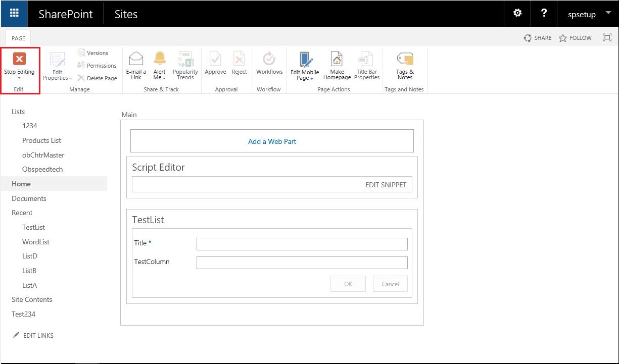Open obChtrMaster list link
619x364 pixels.
pos(43,155)
